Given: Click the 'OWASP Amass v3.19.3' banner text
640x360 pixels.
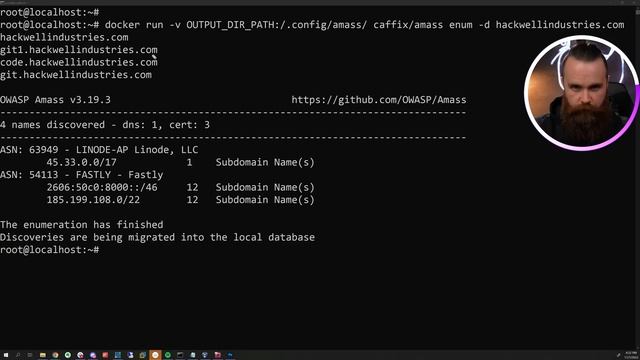Looking at the screenshot, I should tap(56, 100).
